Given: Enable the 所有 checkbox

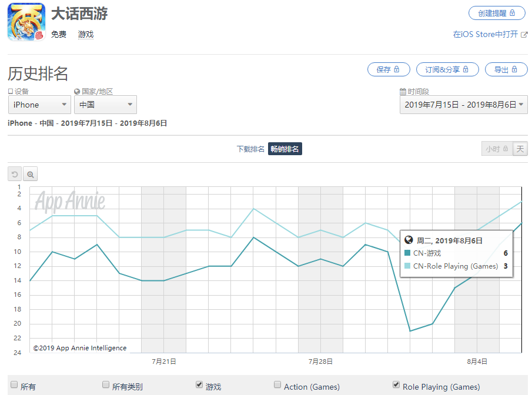Looking at the screenshot, I should 14,385.
